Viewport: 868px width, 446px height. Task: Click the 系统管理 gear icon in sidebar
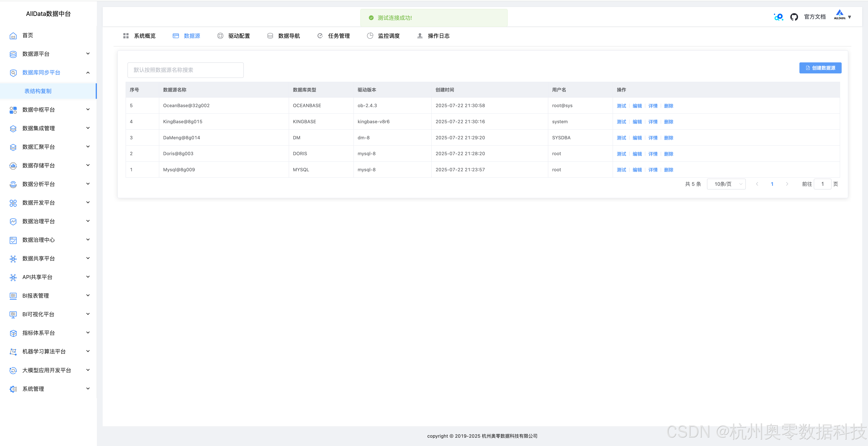pyautogui.click(x=13, y=389)
